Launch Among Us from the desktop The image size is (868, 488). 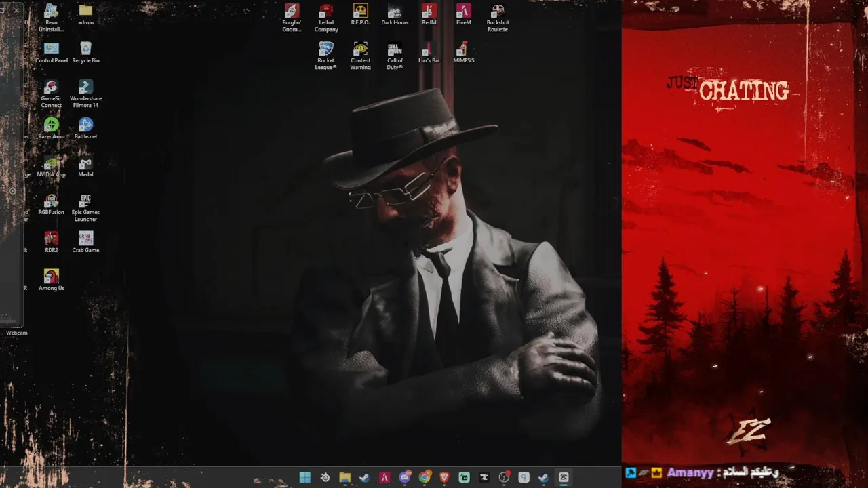coord(51,280)
